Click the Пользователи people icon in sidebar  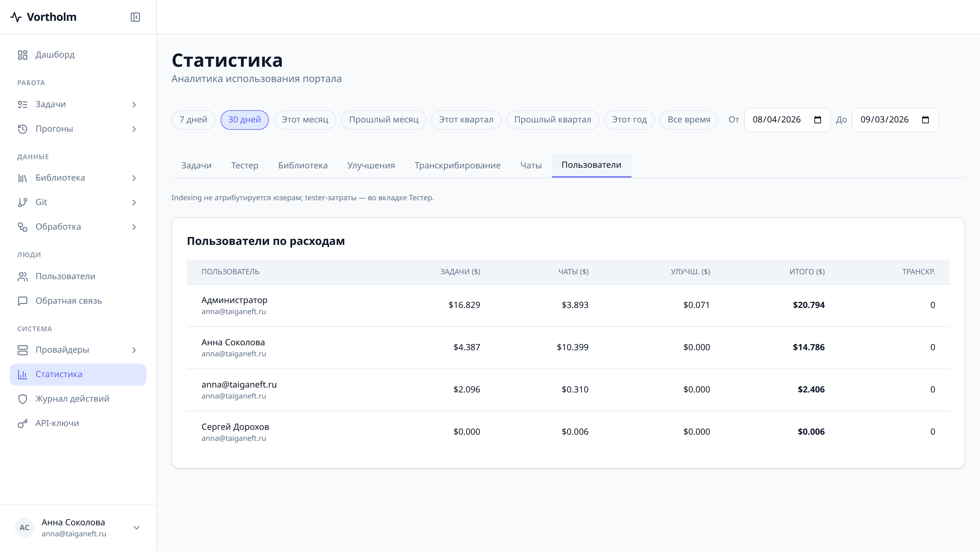[23, 276]
